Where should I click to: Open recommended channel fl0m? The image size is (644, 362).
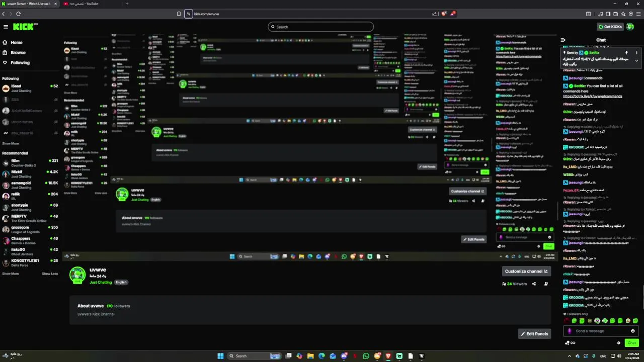click(x=30, y=163)
